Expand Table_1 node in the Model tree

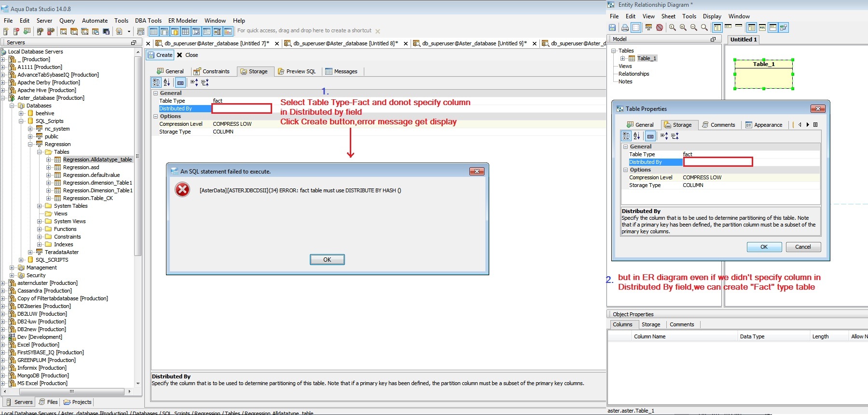point(623,58)
